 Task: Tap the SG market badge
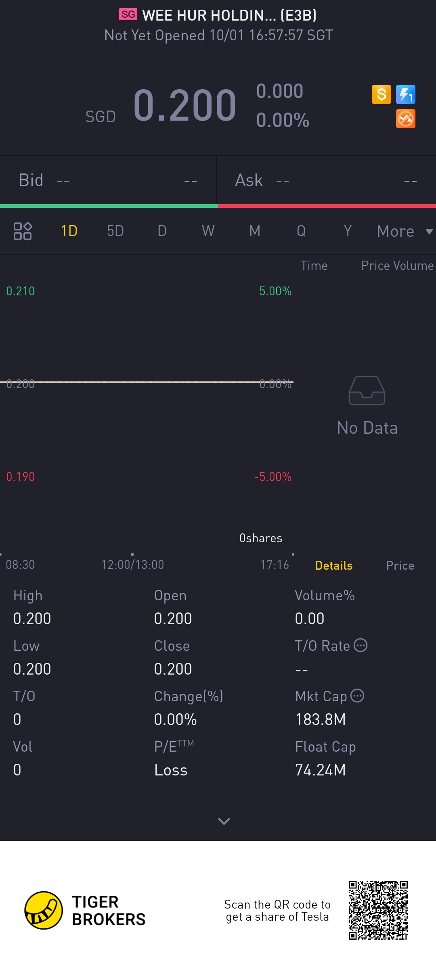[128, 15]
